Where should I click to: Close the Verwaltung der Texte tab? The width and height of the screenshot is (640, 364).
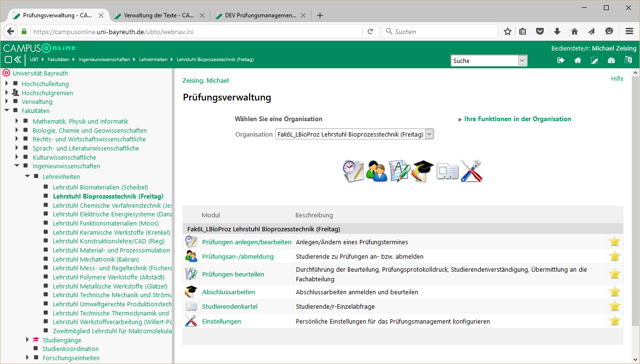point(202,15)
